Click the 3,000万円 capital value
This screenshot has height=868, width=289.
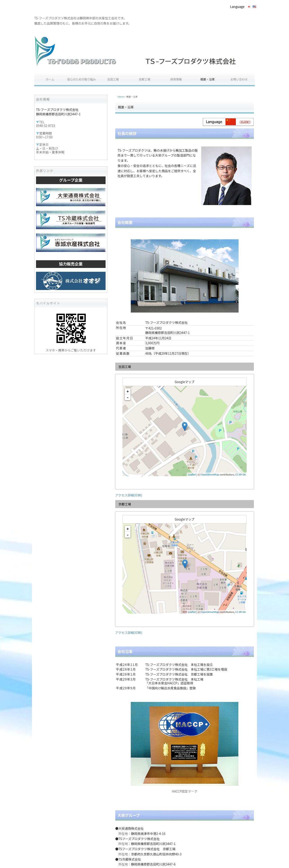(x=152, y=343)
